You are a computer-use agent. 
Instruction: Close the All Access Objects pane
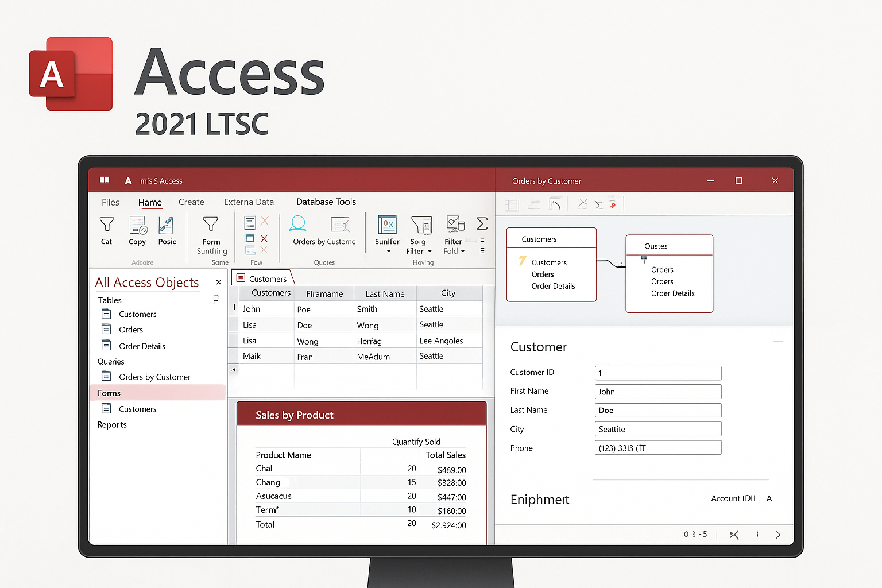[x=218, y=282]
